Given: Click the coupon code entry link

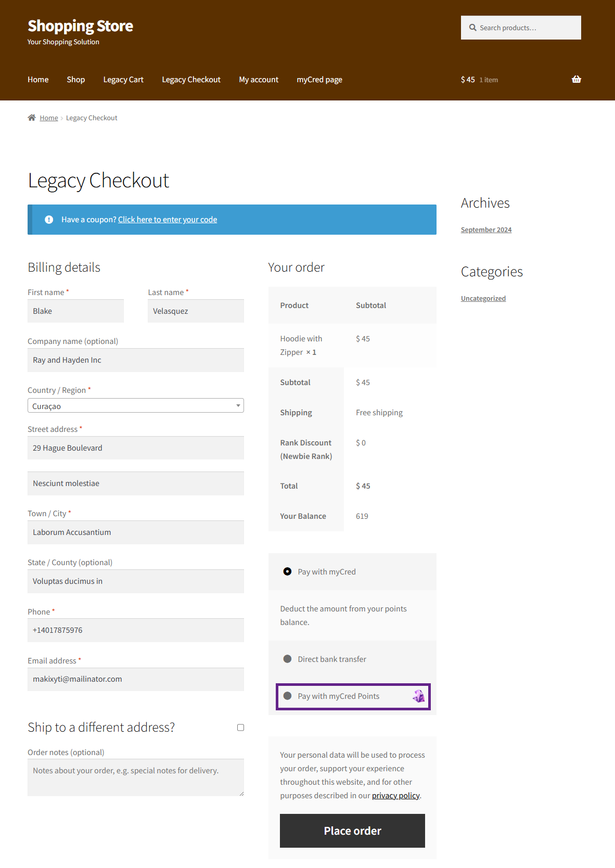Looking at the screenshot, I should coord(168,220).
